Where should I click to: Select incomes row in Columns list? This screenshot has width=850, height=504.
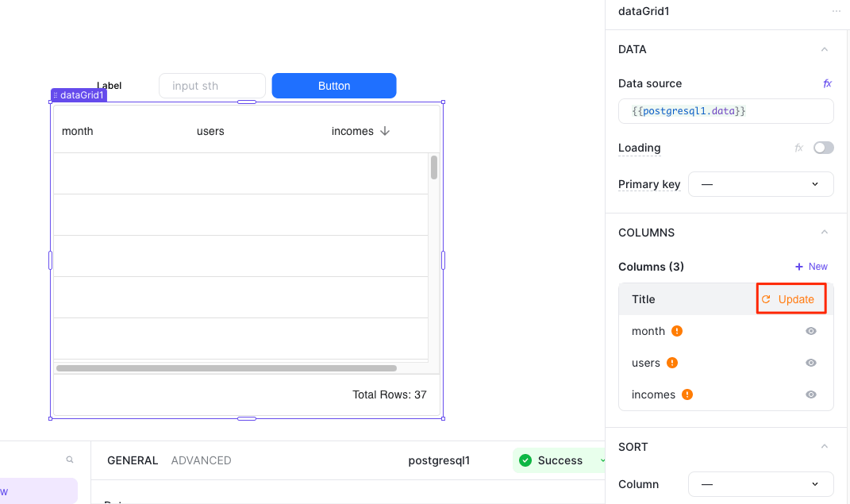point(726,394)
